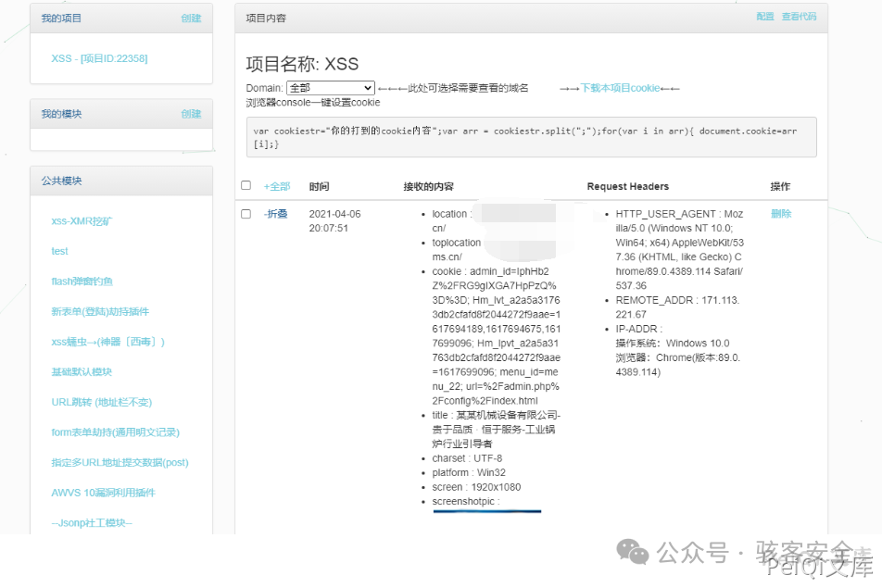Open the AWVS 10漏洞利用插件 module
The width and height of the screenshot is (882, 588).
[103, 493]
